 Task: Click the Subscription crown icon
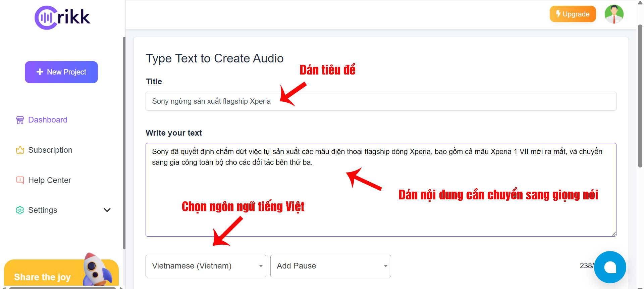[20, 150]
